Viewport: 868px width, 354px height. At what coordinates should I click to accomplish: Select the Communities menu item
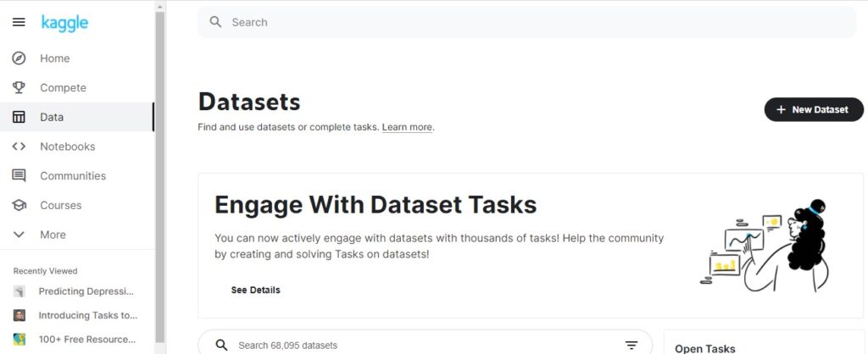[77, 175]
